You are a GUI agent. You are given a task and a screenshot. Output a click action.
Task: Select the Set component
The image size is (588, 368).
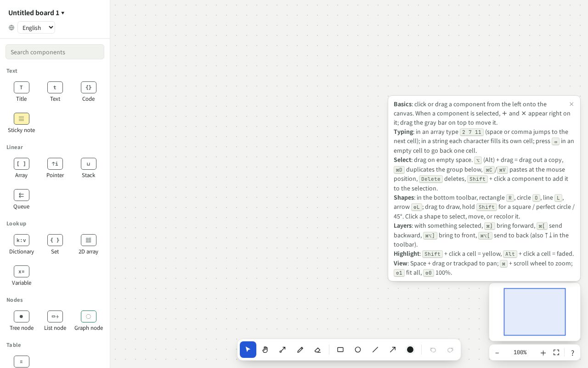point(55,245)
